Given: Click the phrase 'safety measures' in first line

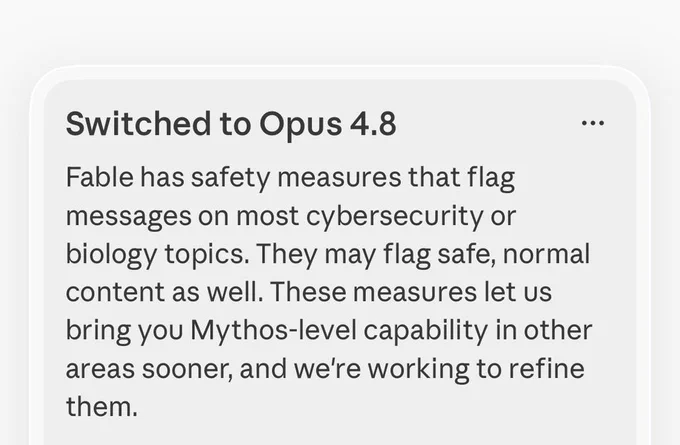Looking at the screenshot, I should pyautogui.click(x=296, y=178).
